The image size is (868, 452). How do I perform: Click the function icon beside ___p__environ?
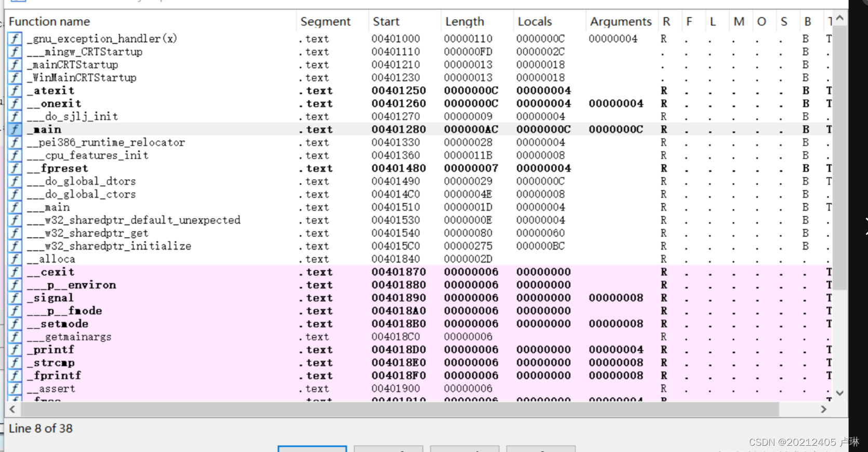point(15,285)
